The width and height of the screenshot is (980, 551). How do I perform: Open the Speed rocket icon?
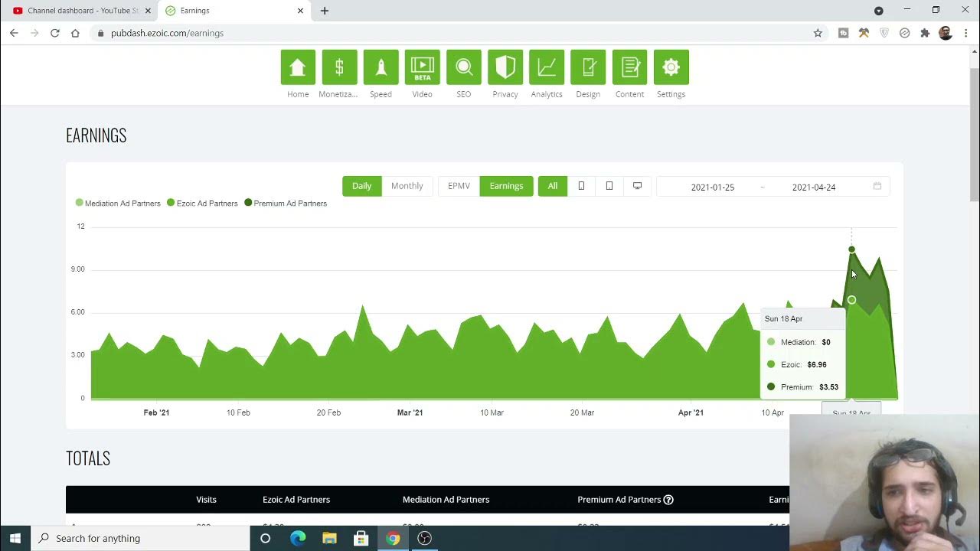tap(381, 67)
